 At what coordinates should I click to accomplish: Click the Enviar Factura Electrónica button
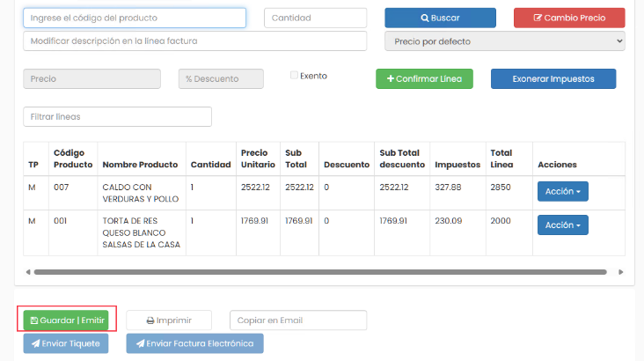point(194,343)
